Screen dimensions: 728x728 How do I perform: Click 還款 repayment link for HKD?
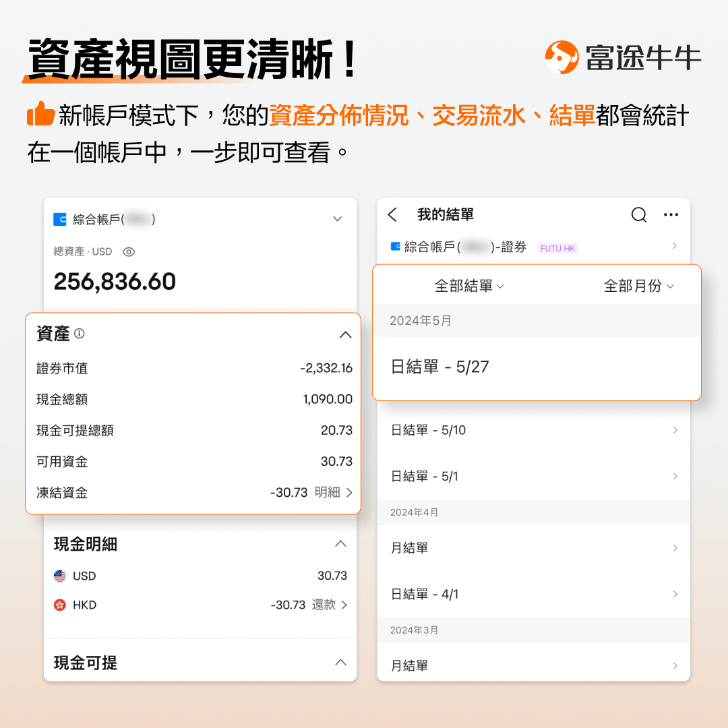click(330, 605)
